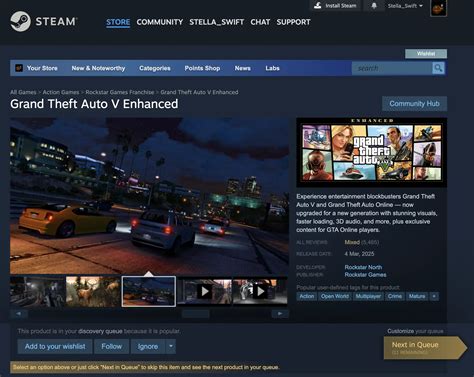Select the Open World tag
The height and width of the screenshot is (377, 474).
tap(335, 296)
